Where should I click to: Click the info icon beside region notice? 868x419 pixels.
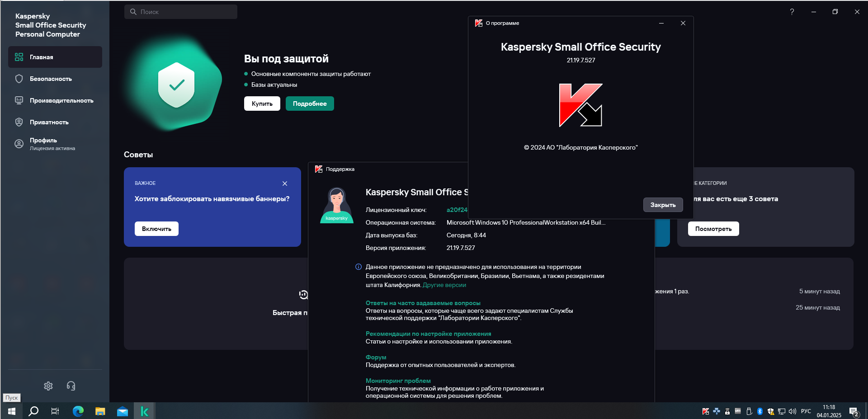click(359, 267)
